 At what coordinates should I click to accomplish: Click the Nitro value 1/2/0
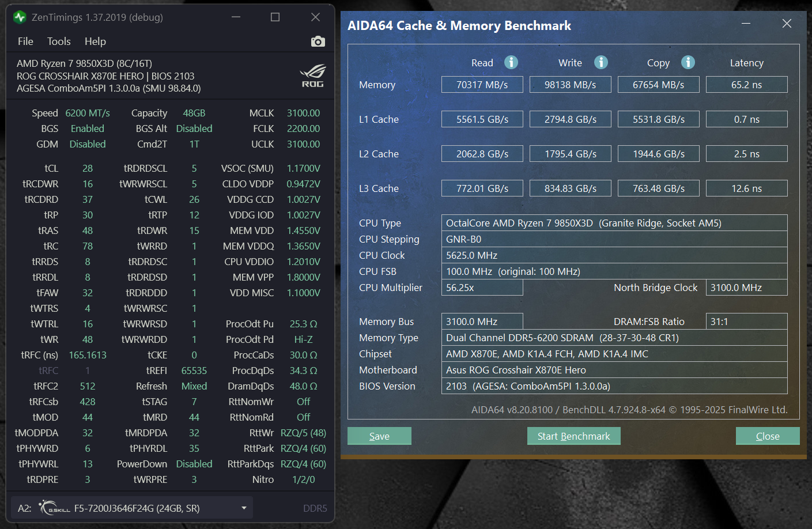click(x=304, y=479)
